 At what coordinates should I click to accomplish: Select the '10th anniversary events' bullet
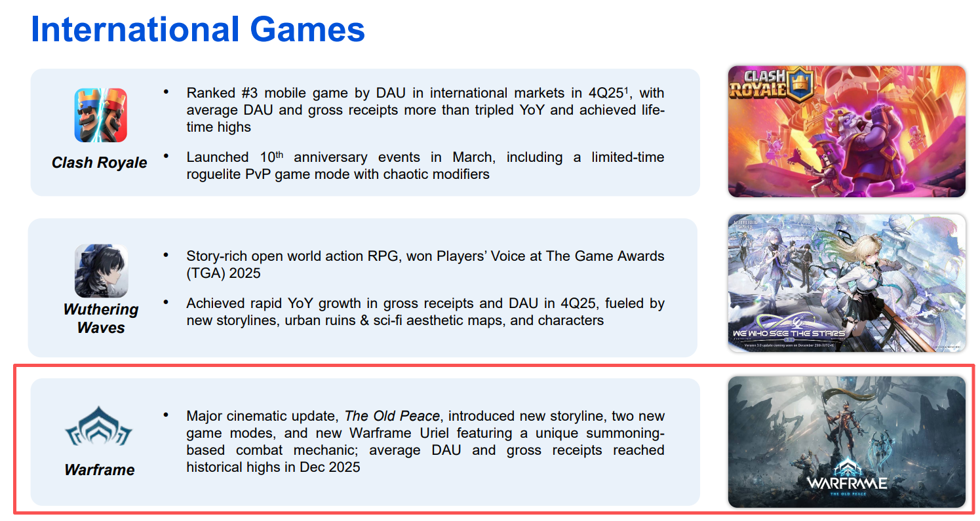point(425,166)
